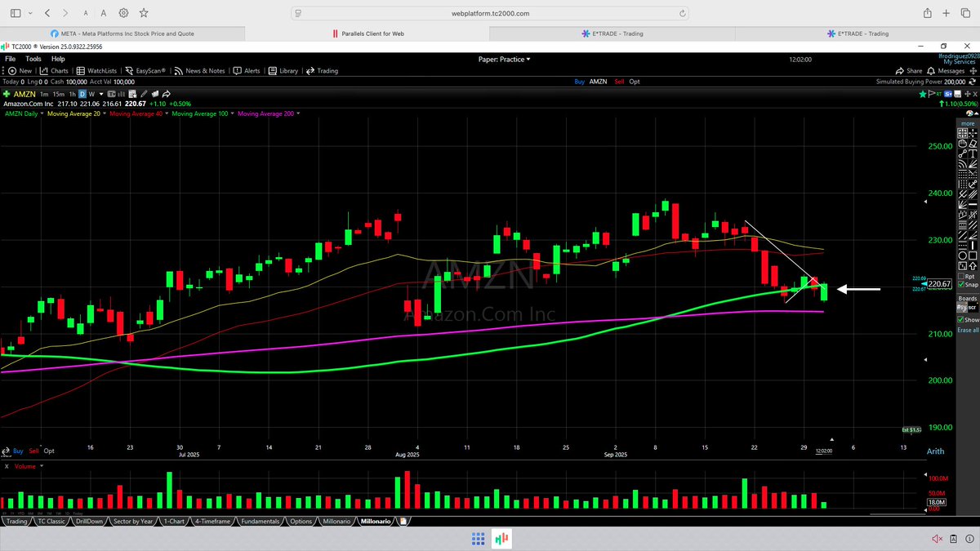Image resolution: width=980 pixels, height=551 pixels.
Task: Select the D daily timeframe
Action: [x=82, y=94]
